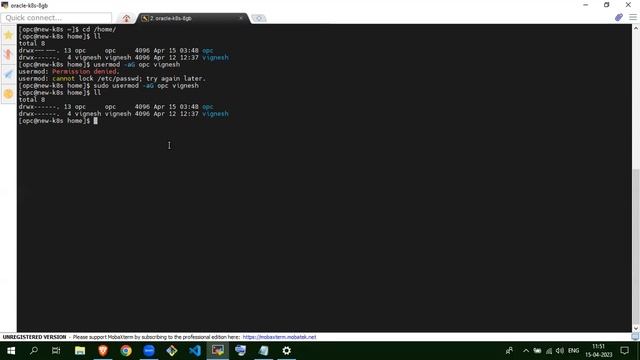
Task: Open Windows taskbar search
Action: pos(34,351)
